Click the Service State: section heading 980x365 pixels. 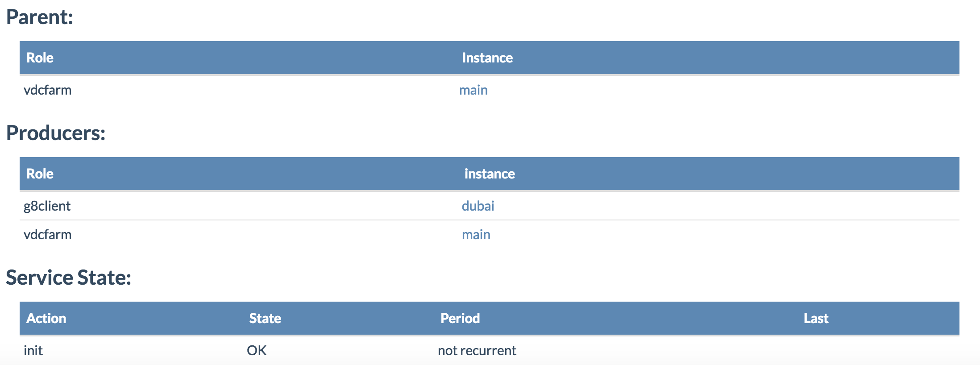[x=68, y=278]
